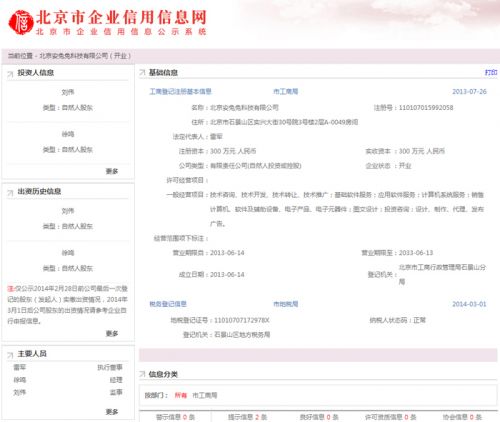This screenshot has height=422, width=500.
Task: Click the arrow icon beside 投资人信息
Action: (x=10, y=73)
